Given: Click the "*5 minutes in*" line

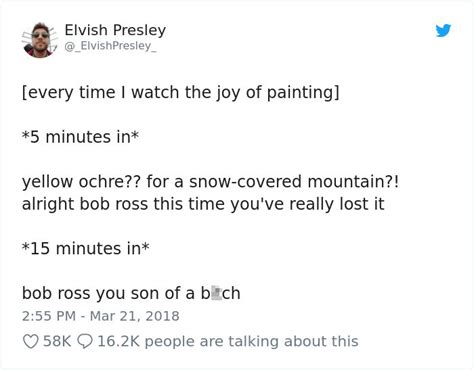Looking at the screenshot, I should (80, 137).
